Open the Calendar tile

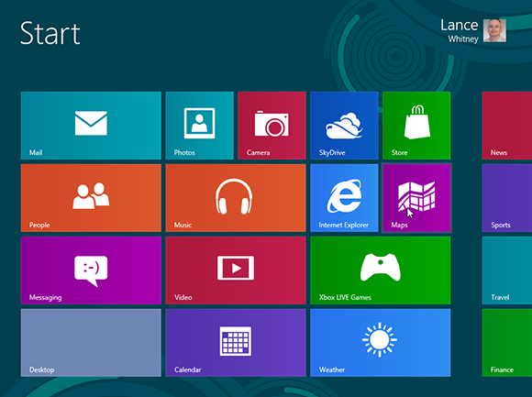236,343
